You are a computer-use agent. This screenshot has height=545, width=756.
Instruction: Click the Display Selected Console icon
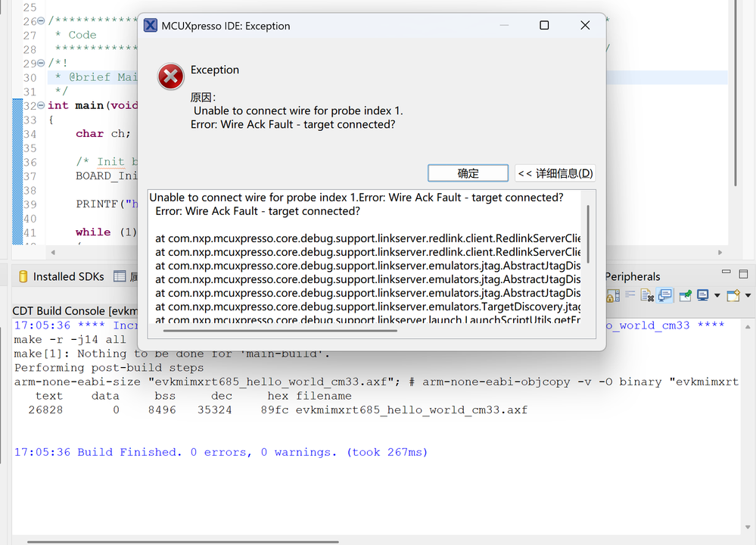[703, 295]
